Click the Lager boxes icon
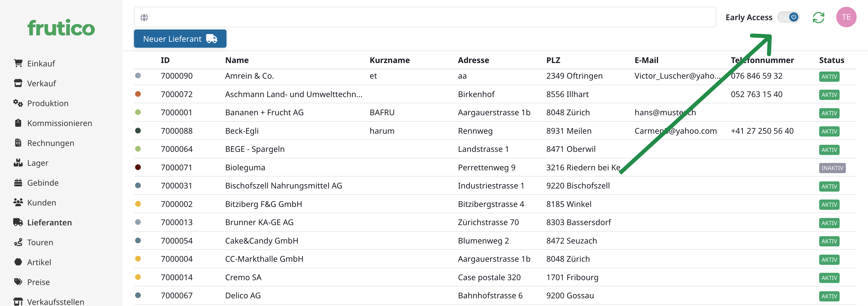The height and width of the screenshot is (306, 868). coord(18,162)
